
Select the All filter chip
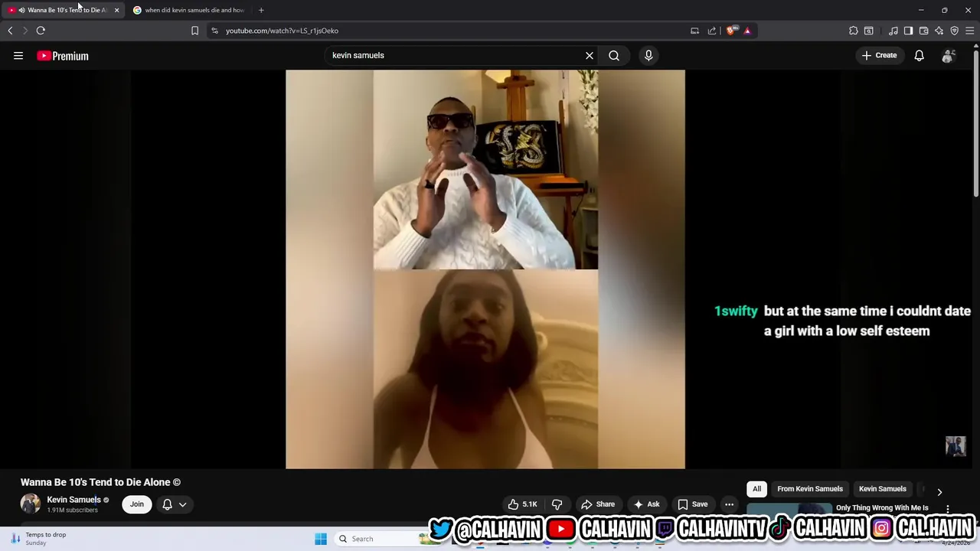pos(756,489)
